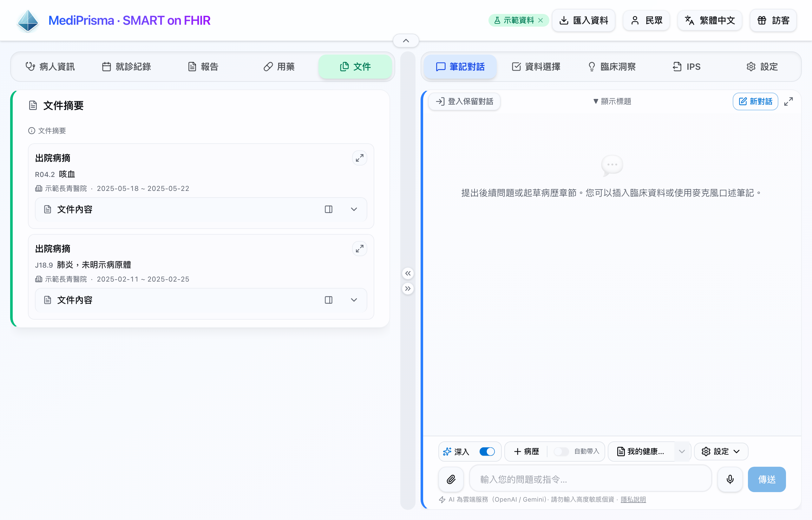Switch to 資料選擇 tab
Viewport: 812px width, 520px height.
pos(536,67)
